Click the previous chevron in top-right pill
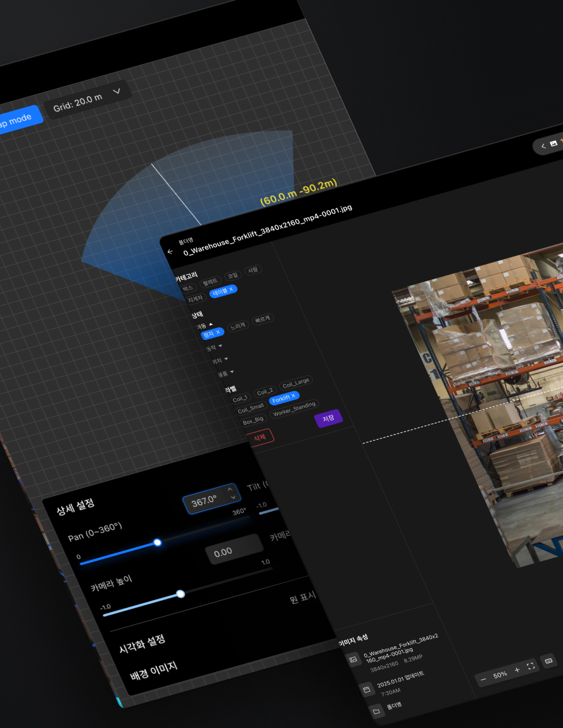 543,146
